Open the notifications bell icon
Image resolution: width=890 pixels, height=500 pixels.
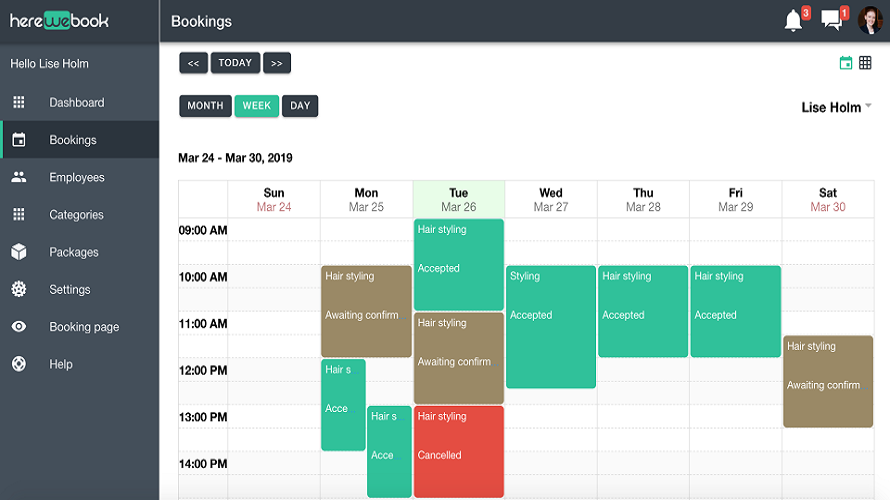[794, 21]
